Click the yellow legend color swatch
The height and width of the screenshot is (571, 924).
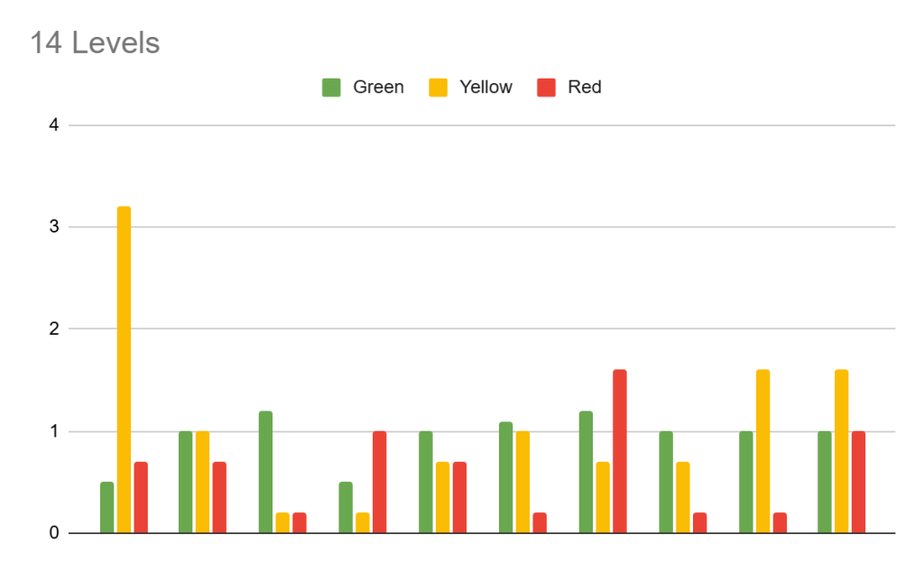pyautogui.click(x=439, y=87)
